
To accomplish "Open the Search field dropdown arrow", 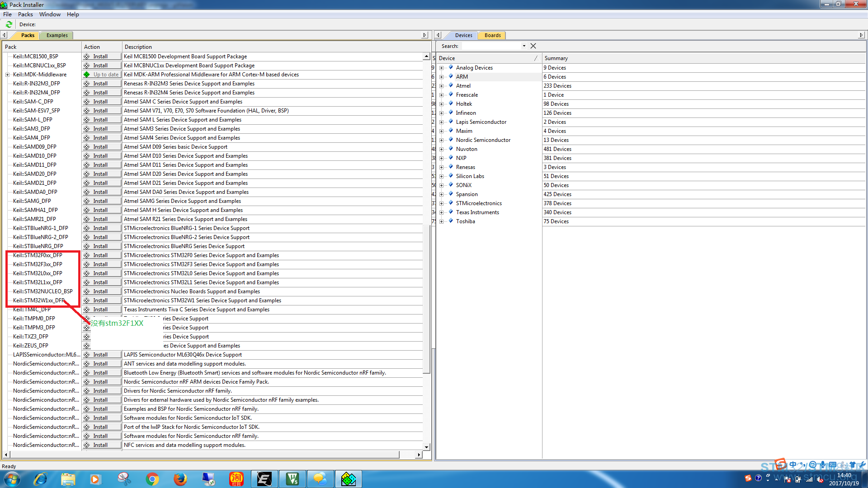I will (x=524, y=46).
